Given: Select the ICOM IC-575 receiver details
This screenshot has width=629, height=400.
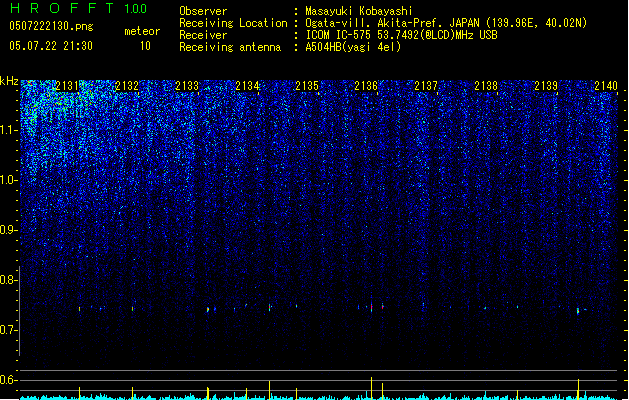Looking at the screenshot, I should click(402, 35).
